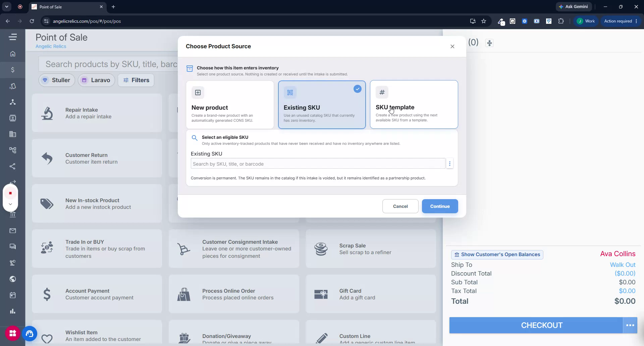
Task: Click the collapse cart icon beside (0)
Action: tap(489, 43)
